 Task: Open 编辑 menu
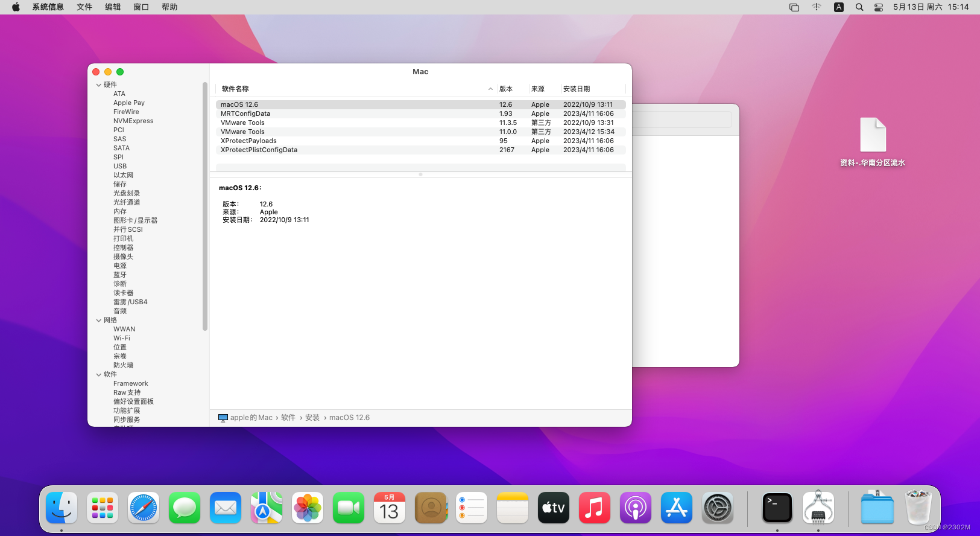[113, 7]
